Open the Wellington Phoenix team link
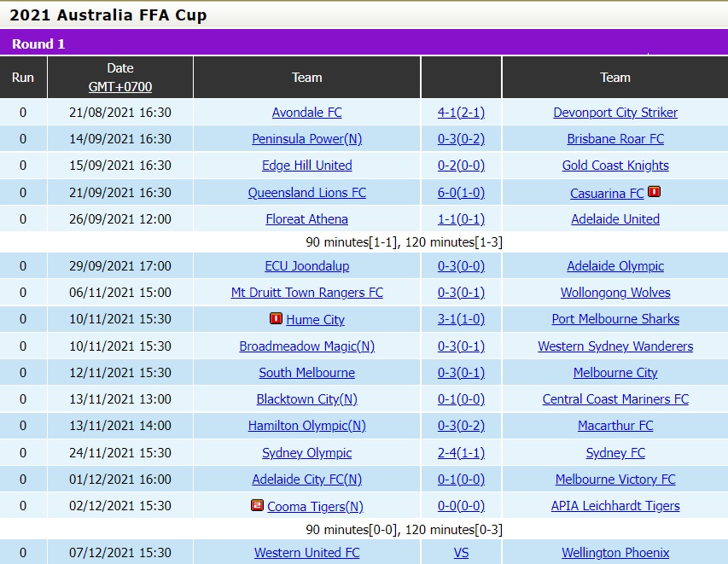Viewport: 728px width, 564px height. [614, 552]
